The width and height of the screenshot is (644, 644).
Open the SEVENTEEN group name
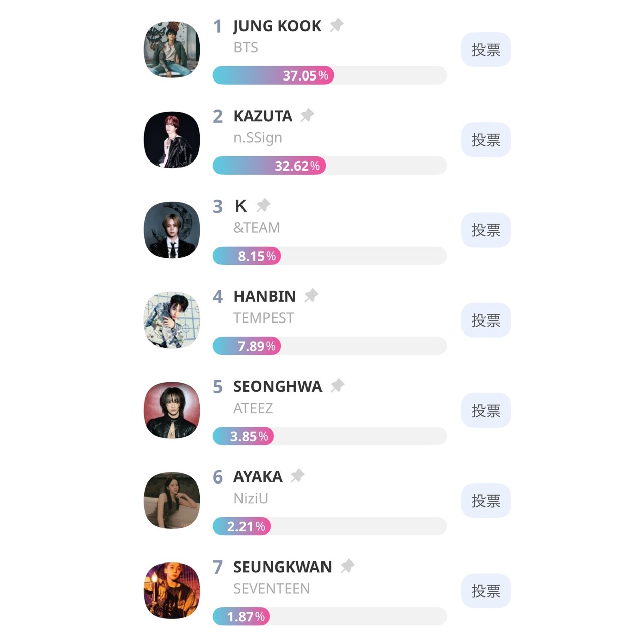point(272,588)
